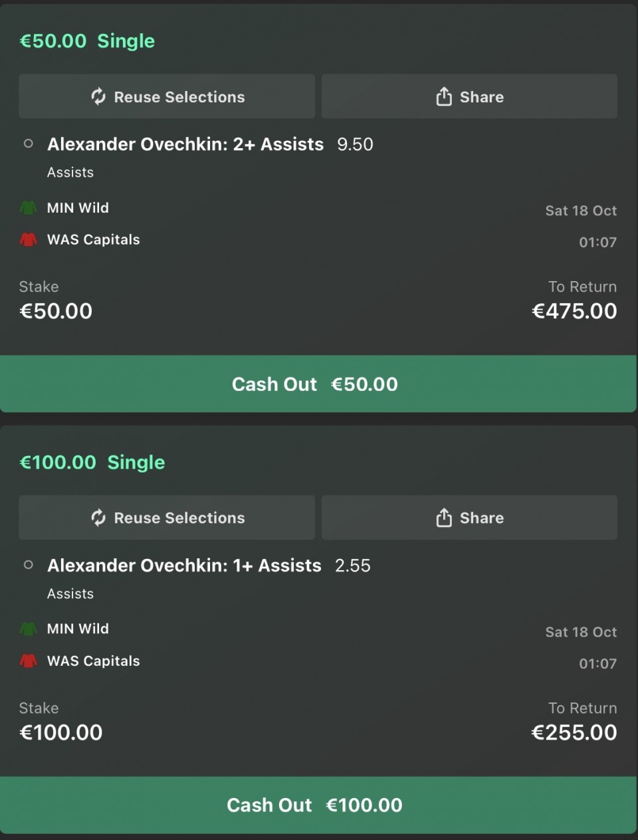The image size is (638, 840).
Task: Expand the €50.00 Single bet header
Action: pyautogui.click(x=87, y=41)
